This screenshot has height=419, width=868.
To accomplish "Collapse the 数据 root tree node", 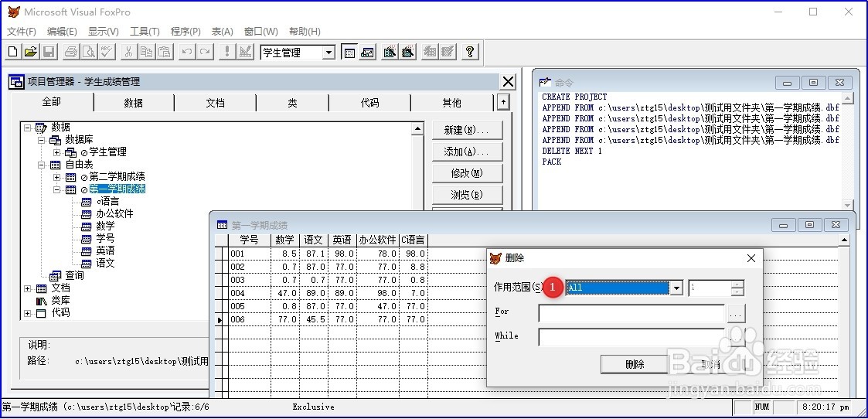I will tap(28, 128).
